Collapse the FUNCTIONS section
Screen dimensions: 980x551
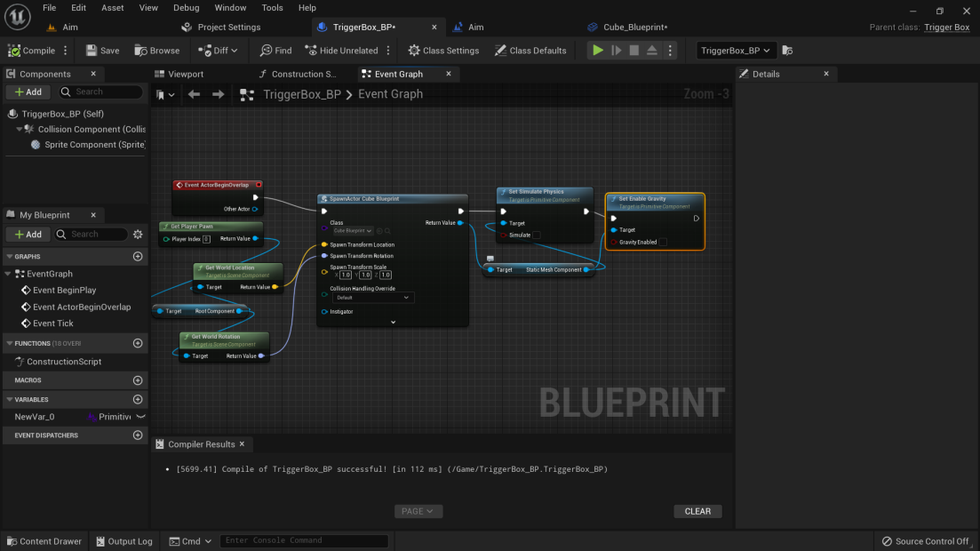pos(10,343)
